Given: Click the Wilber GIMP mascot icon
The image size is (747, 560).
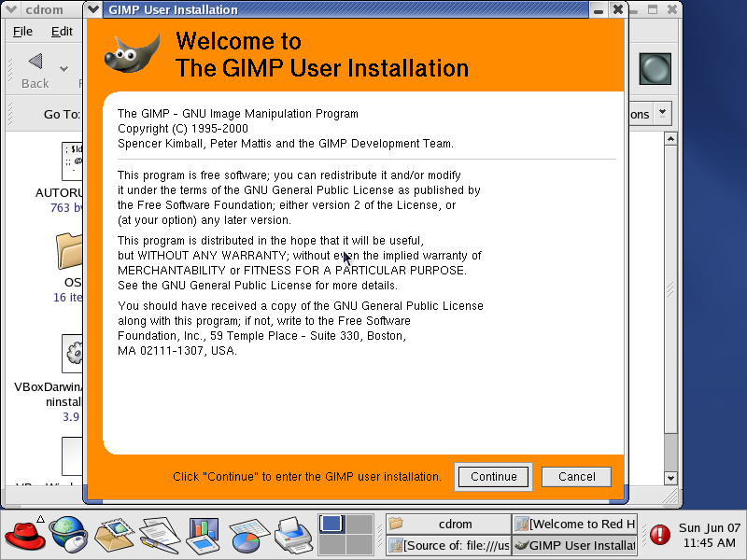Looking at the screenshot, I should point(132,53).
